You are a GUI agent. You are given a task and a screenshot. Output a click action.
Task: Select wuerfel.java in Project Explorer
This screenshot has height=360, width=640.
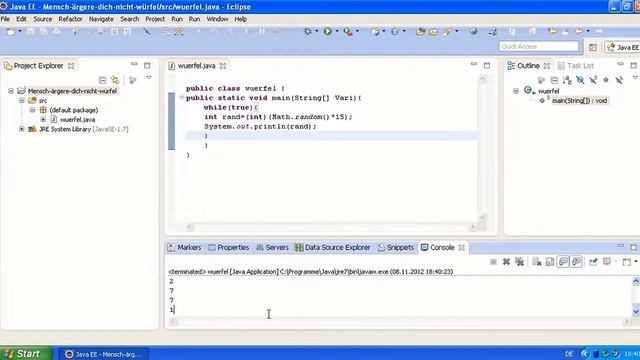[x=77, y=120]
